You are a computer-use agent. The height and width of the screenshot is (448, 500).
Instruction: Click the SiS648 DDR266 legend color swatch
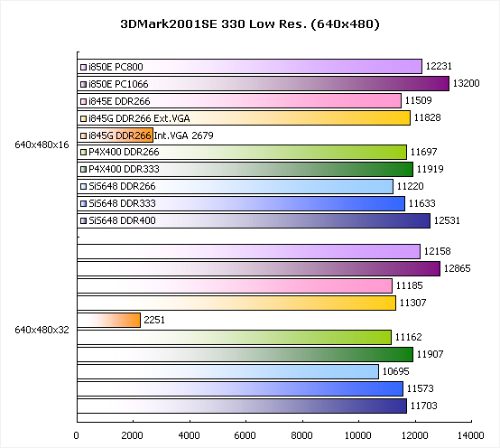(x=84, y=186)
